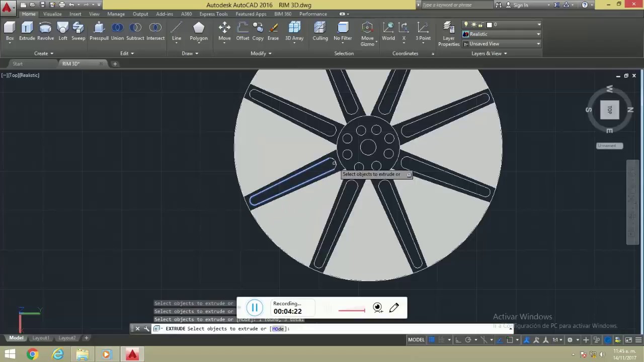Choose the Offset tool
This screenshot has width=644, height=362.
click(x=243, y=31)
